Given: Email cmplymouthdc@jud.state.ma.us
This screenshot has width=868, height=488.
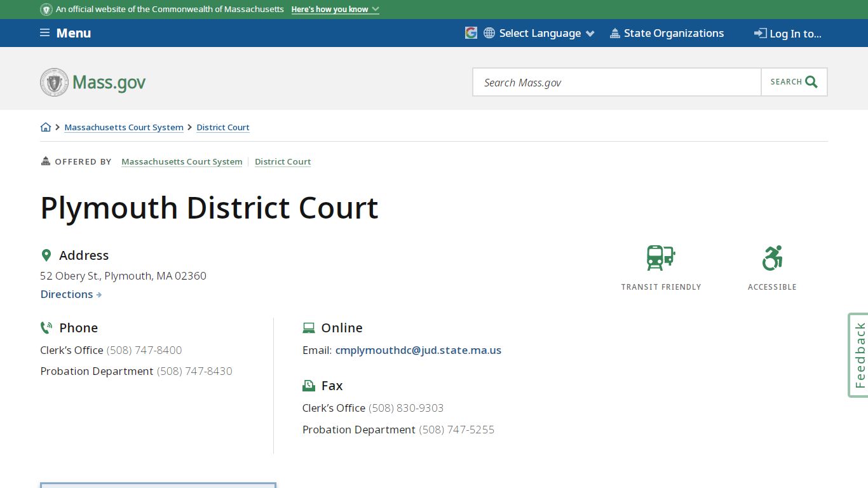Looking at the screenshot, I should tap(418, 350).
